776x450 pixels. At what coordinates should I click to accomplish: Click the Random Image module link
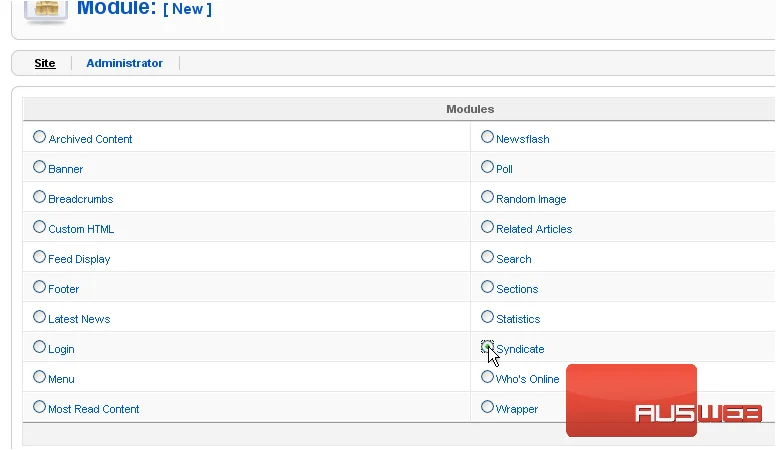(x=531, y=199)
